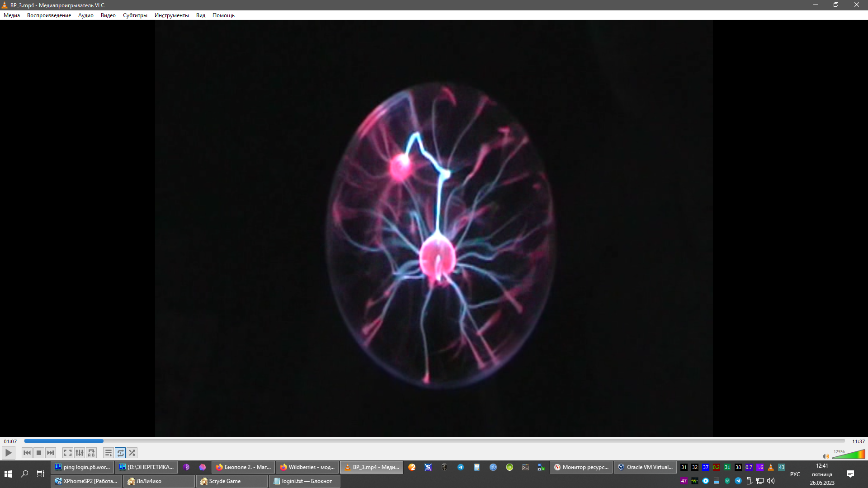Open extended settings equalizer icon
Screen dimensions: 868x488
click(x=80, y=453)
